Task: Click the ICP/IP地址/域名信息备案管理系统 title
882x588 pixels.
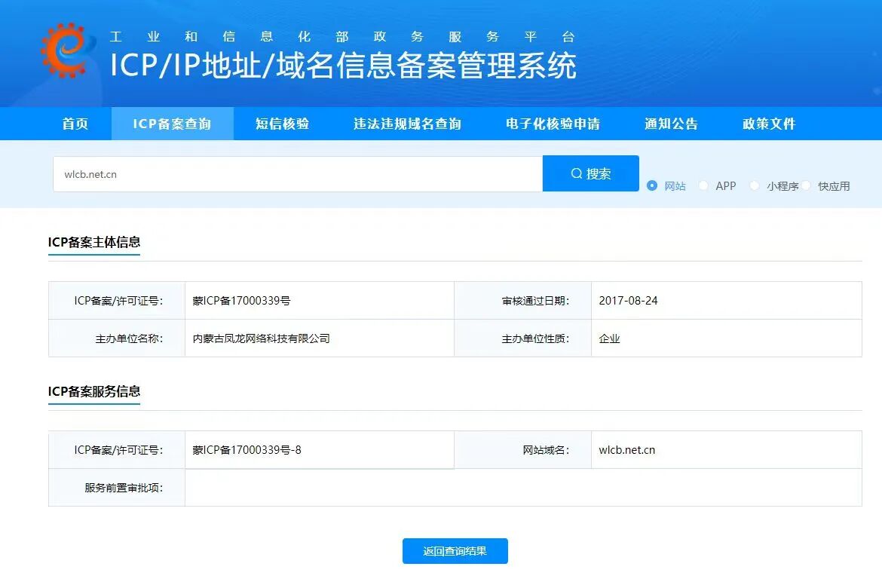Action: click(x=343, y=66)
